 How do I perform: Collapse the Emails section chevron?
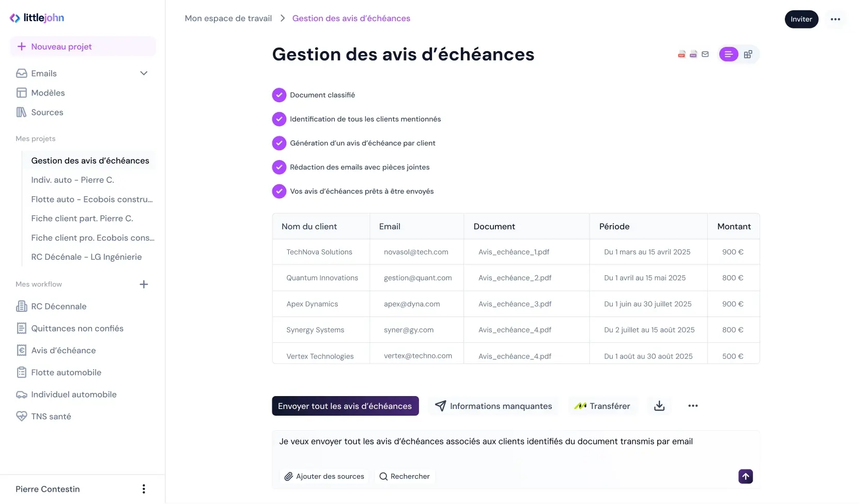[144, 73]
